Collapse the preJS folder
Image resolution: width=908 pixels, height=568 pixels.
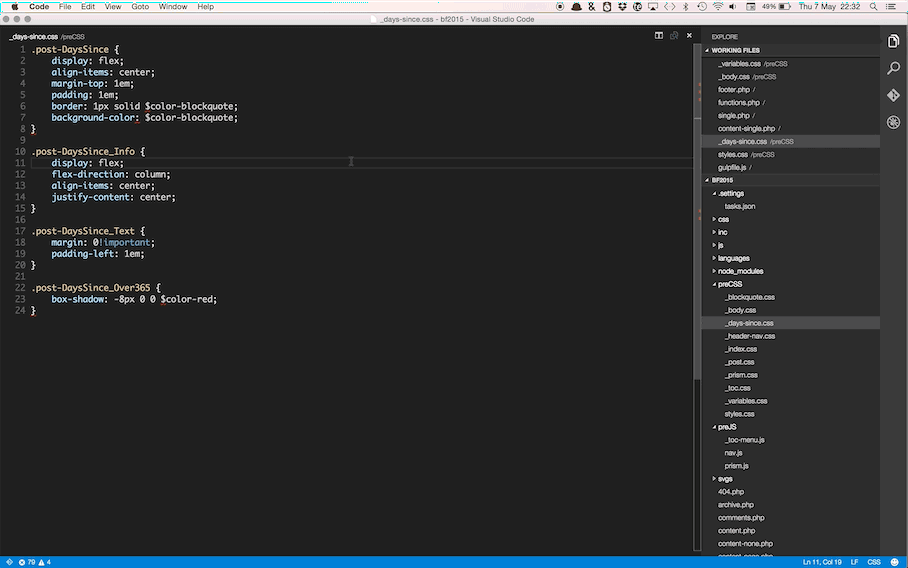pyautogui.click(x=714, y=427)
